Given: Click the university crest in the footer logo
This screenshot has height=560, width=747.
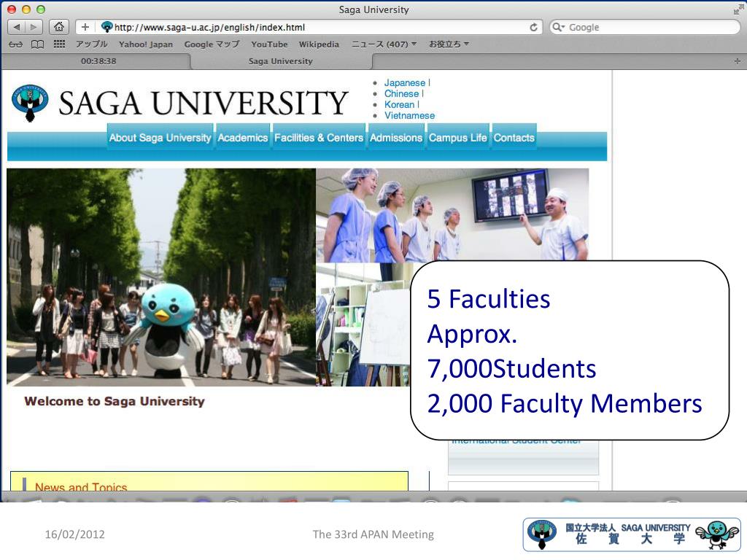Looking at the screenshot, I should pyautogui.click(x=542, y=534).
